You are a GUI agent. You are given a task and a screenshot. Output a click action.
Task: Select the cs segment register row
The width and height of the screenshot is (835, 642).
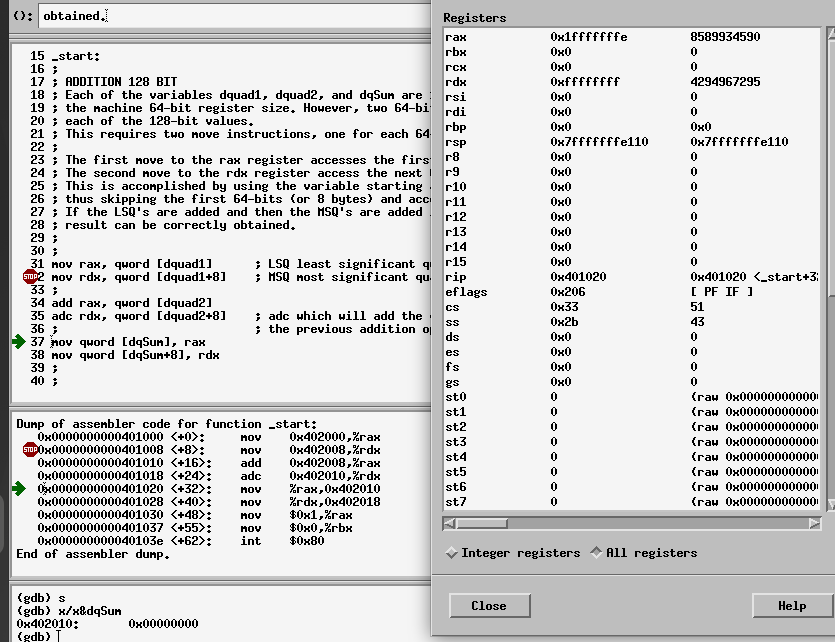pos(632,307)
